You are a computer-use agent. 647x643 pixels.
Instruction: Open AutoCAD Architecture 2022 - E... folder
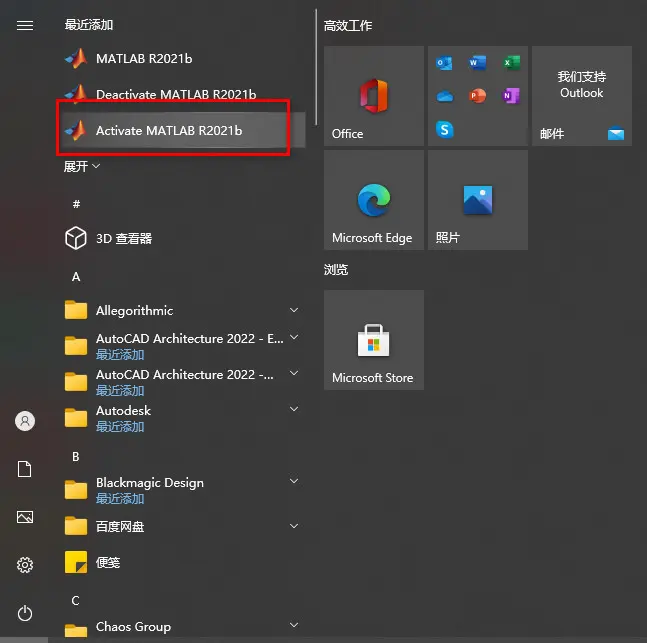pos(184,346)
